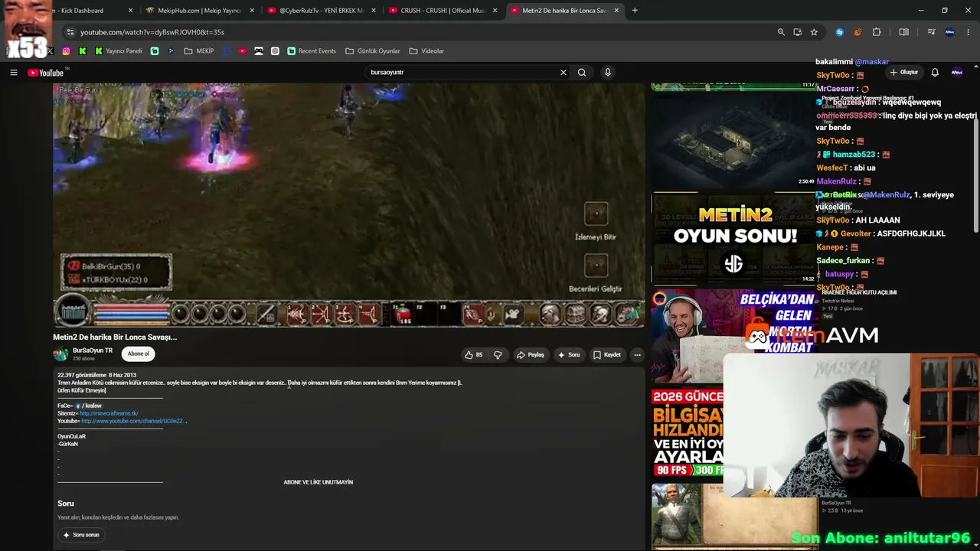This screenshot has width=980, height=551.
Task: Open the METIN2 OYUN SONU recommended video
Action: (733, 237)
